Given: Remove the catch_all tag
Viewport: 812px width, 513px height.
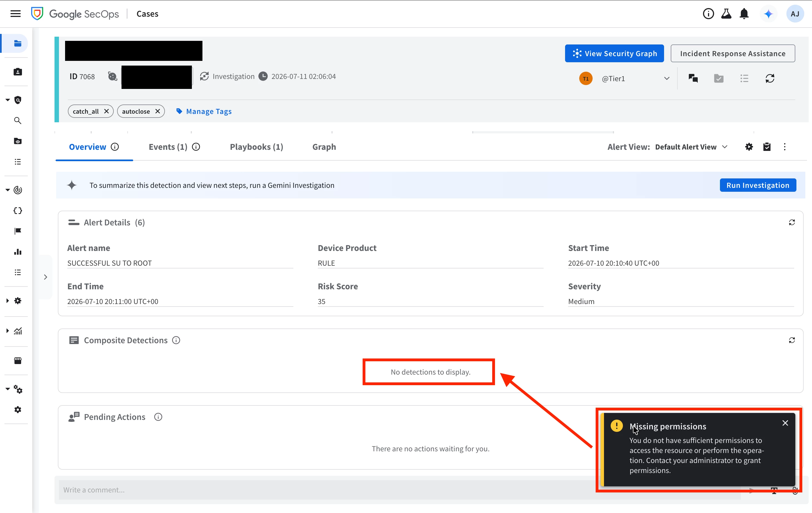Looking at the screenshot, I should pos(106,111).
